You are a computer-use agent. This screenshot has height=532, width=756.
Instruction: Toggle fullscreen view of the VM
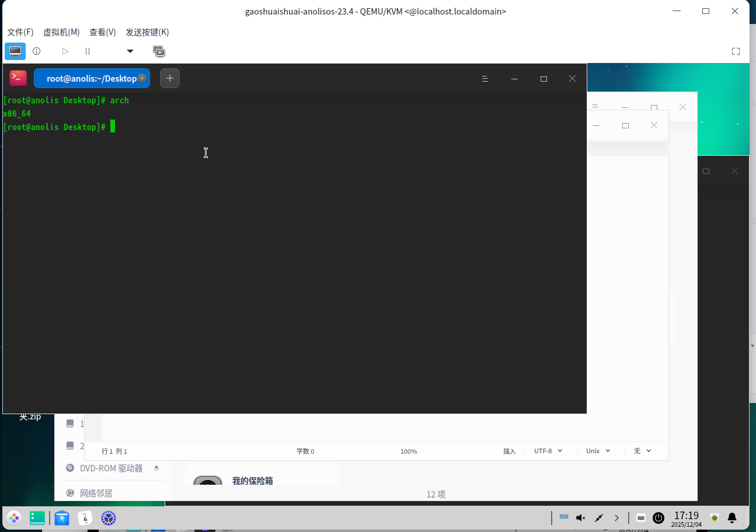point(736,51)
